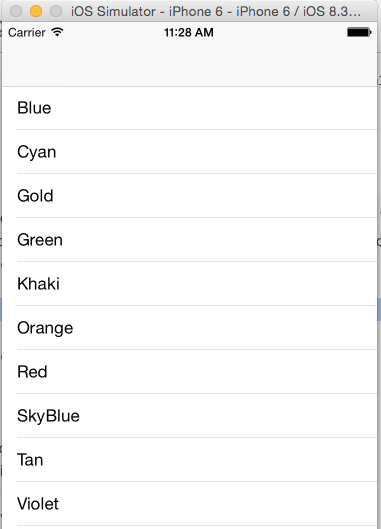This screenshot has height=529, width=381.
Task: Tap the SkyBlue entry
Action: tap(189, 416)
